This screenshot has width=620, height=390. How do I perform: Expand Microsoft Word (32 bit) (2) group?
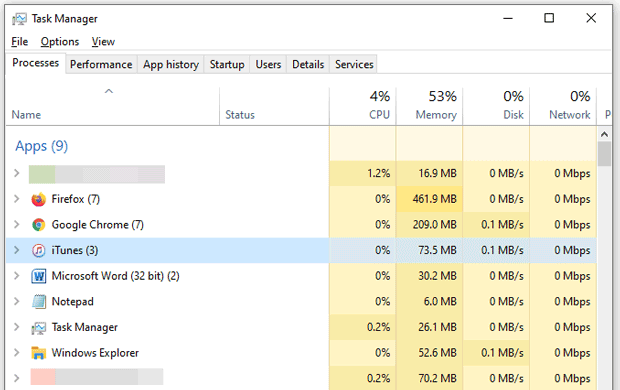point(16,276)
